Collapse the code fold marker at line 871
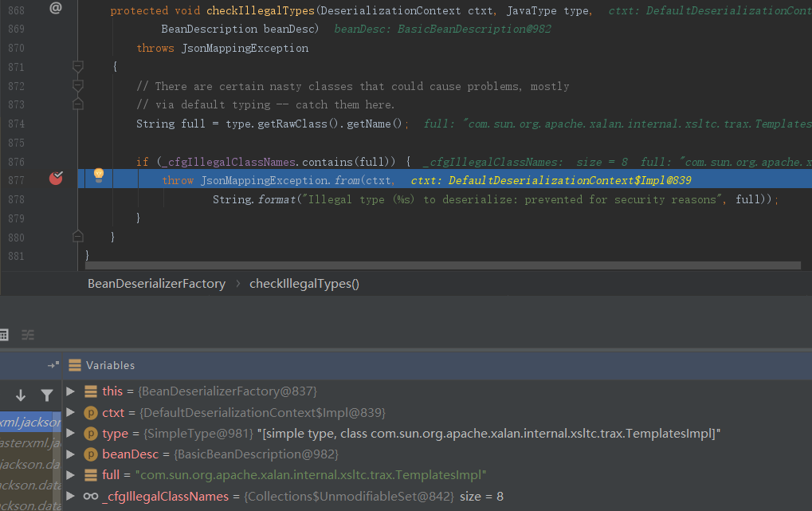 pyautogui.click(x=78, y=66)
